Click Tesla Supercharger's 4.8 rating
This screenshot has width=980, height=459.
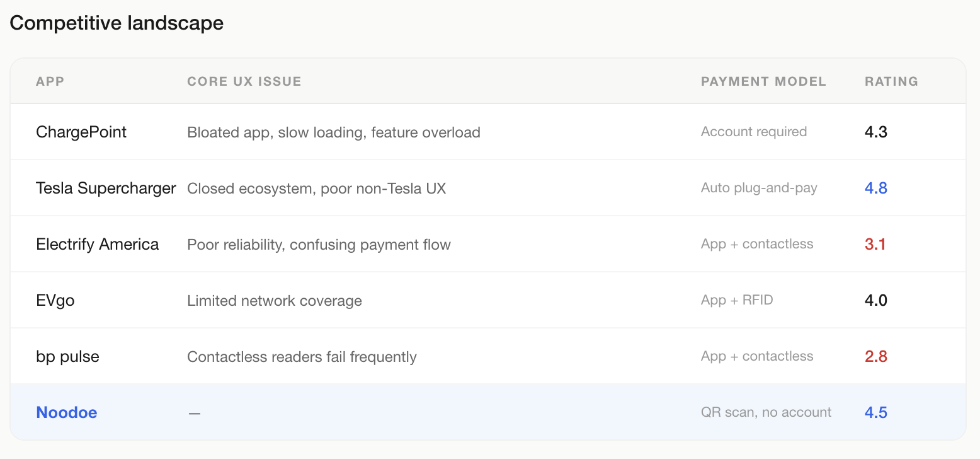coord(876,188)
